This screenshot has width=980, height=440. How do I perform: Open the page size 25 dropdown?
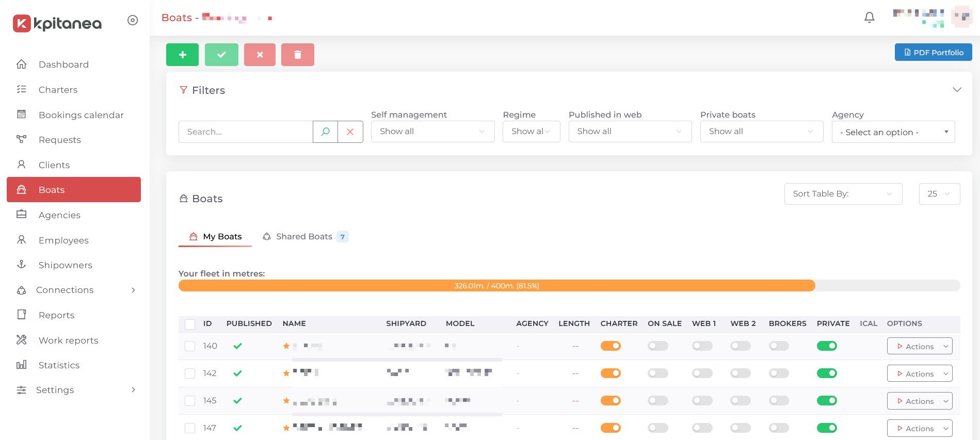tap(939, 194)
